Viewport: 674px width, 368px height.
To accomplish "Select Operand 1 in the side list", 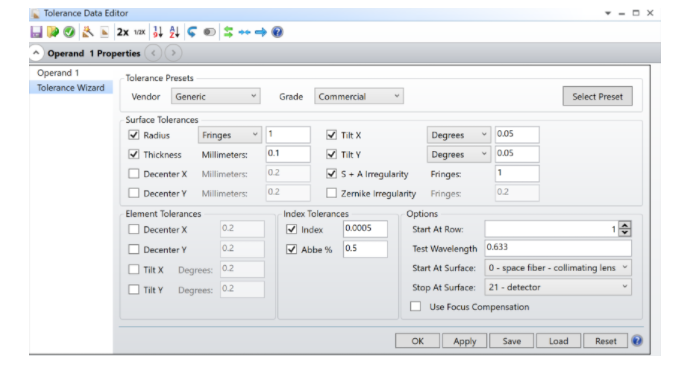I will [58, 73].
